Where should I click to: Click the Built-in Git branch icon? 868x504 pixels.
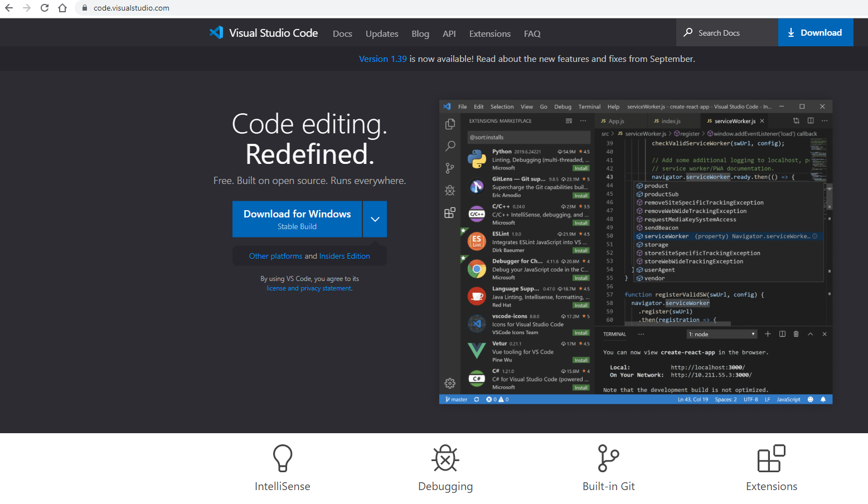[608, 458]
